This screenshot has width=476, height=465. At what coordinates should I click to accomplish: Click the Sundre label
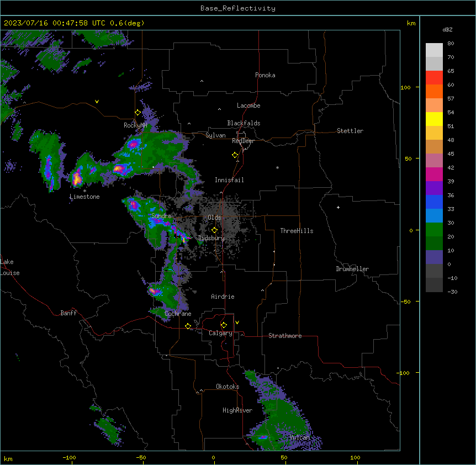click(x=161, y=216)
